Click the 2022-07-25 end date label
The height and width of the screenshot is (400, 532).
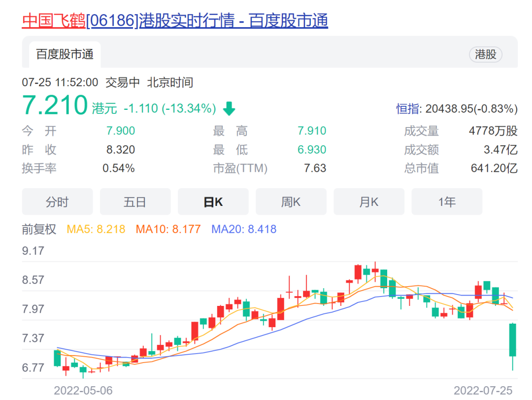(483, 391)
